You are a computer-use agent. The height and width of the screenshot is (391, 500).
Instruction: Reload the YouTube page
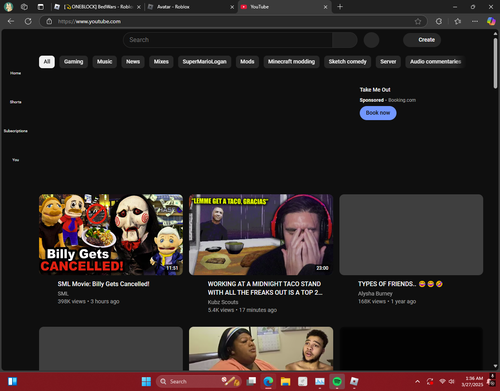[x=28, y=21]
